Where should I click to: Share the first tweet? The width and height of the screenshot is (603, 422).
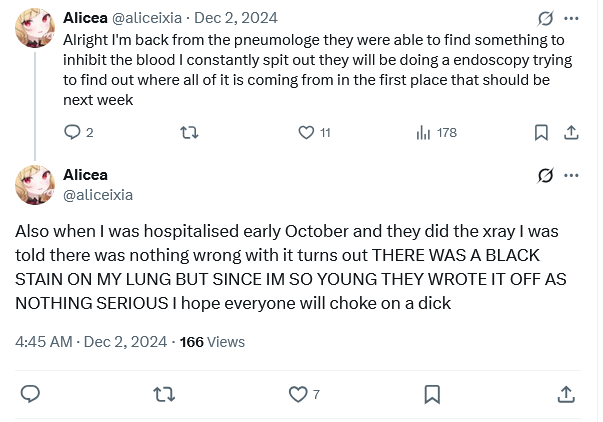click(571, 132)
